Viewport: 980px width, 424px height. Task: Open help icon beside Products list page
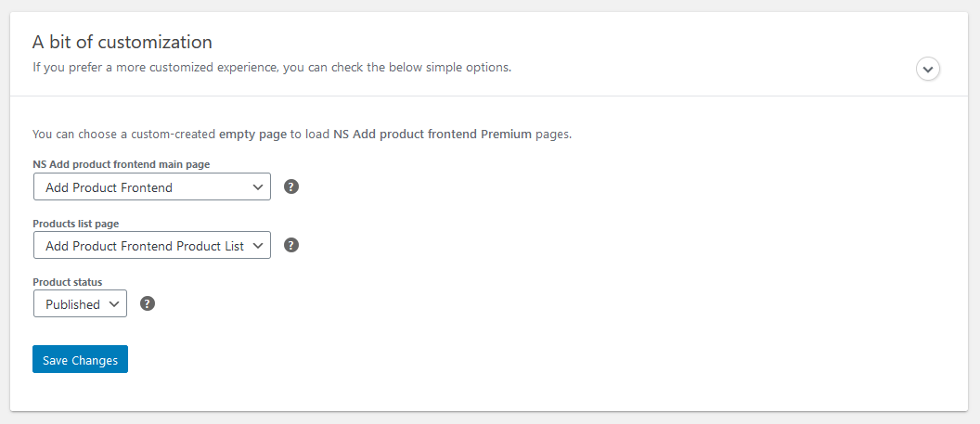tap(291, 246)
